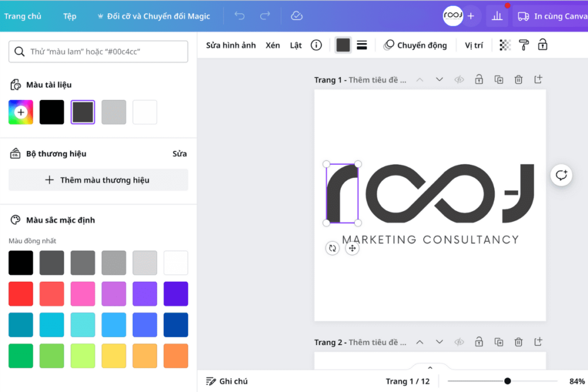Move Trang 1 up with chevron
This screenshot has width=588, height=392.
click(x=420, y=80)
